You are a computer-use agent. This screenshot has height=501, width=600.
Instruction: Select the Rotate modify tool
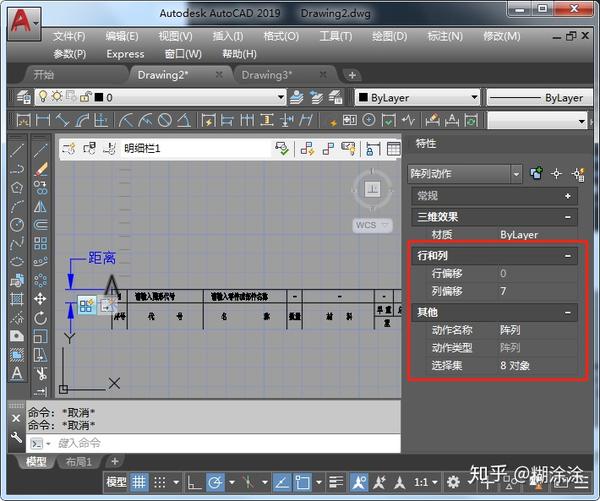[40, 317]
